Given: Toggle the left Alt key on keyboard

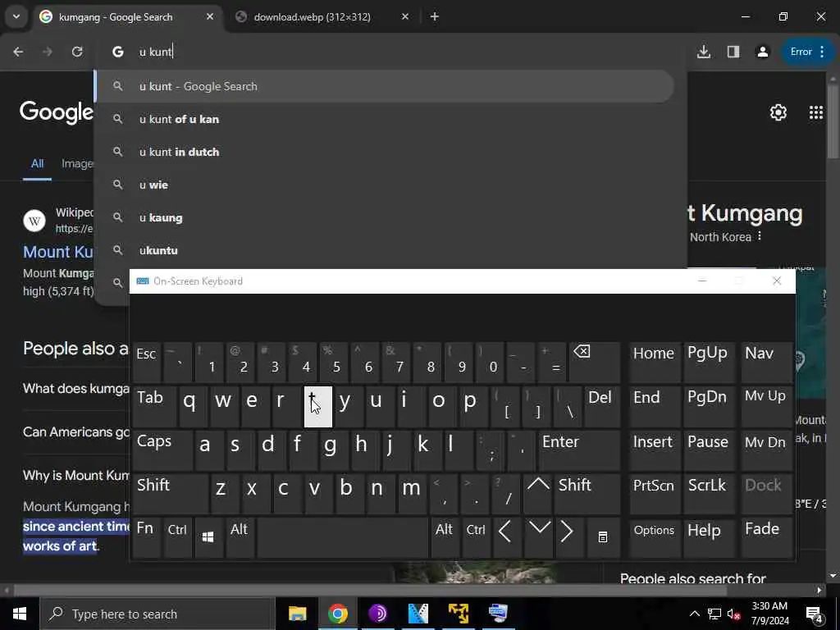Looking at the screenshot, I should click(x=240, y=537).
